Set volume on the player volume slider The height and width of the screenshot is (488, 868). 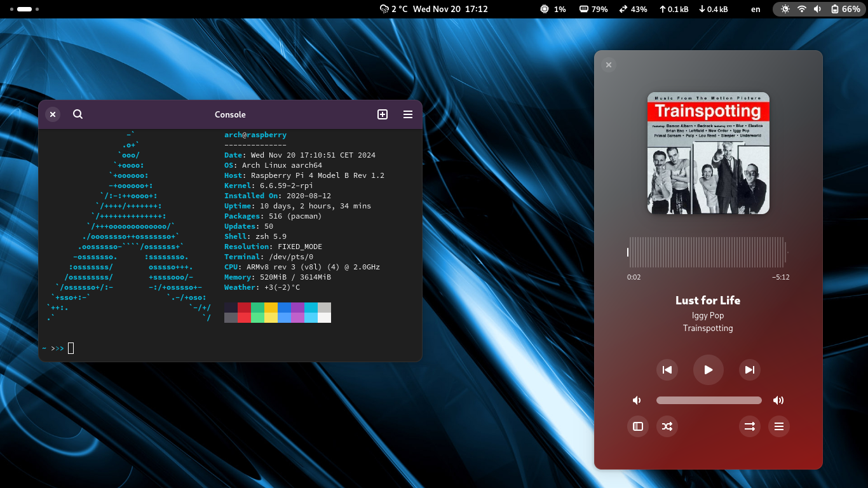(709, 400)
